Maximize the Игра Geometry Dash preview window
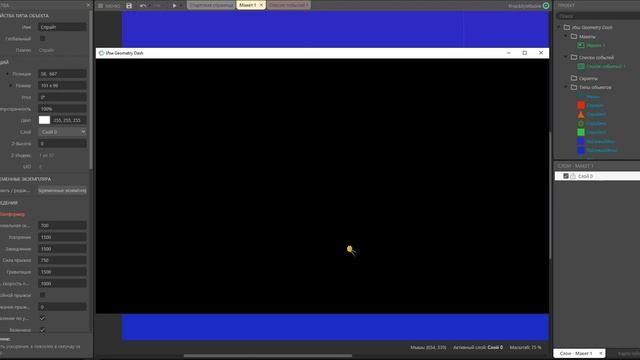Screen dimensions: 640x360 point(524,53)
